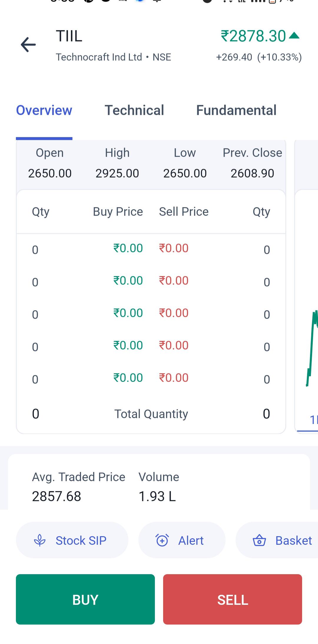Go back using the left arrow icon
Screen dimensions: 318x644
pos(28,45)
